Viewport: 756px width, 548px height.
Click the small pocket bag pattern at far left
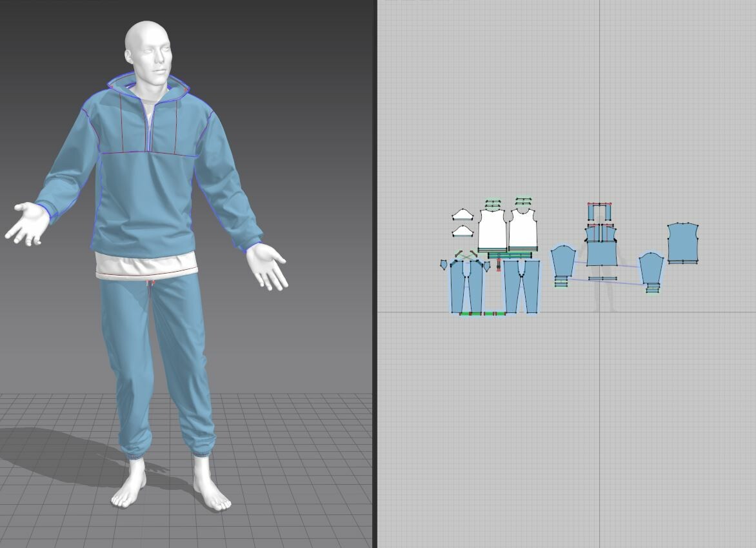tap(444, 265)
